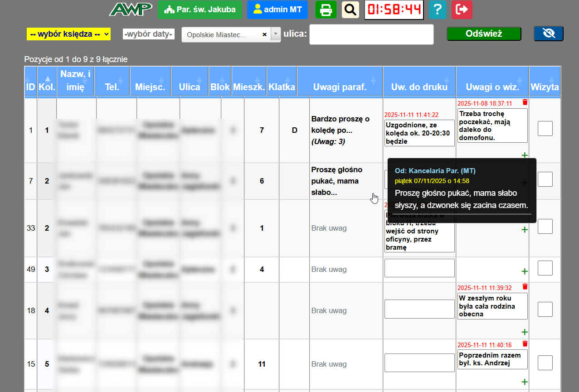579x392 pixels.
Task: Open help with the question mark icon
Action: [x=437, y=10]
